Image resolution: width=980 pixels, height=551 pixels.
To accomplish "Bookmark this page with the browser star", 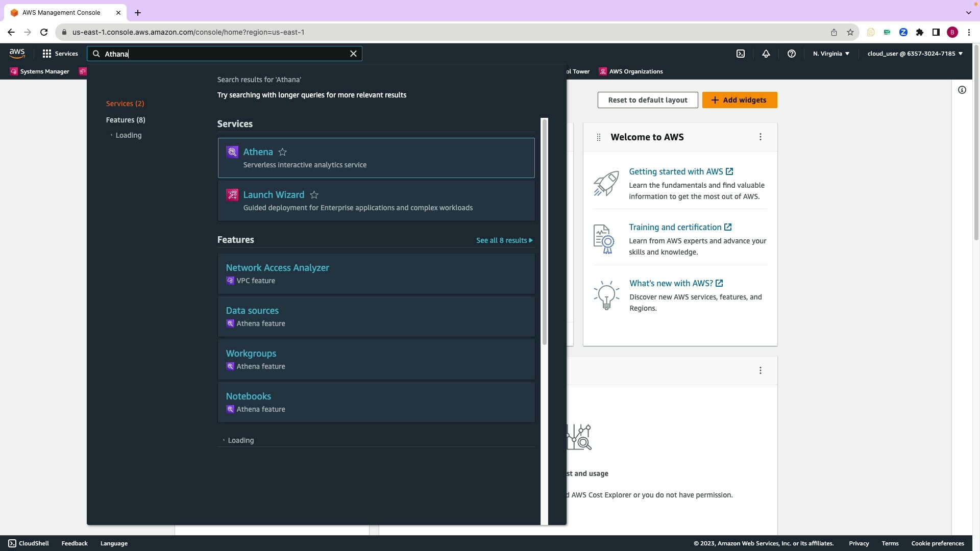I will click(850, 32).
